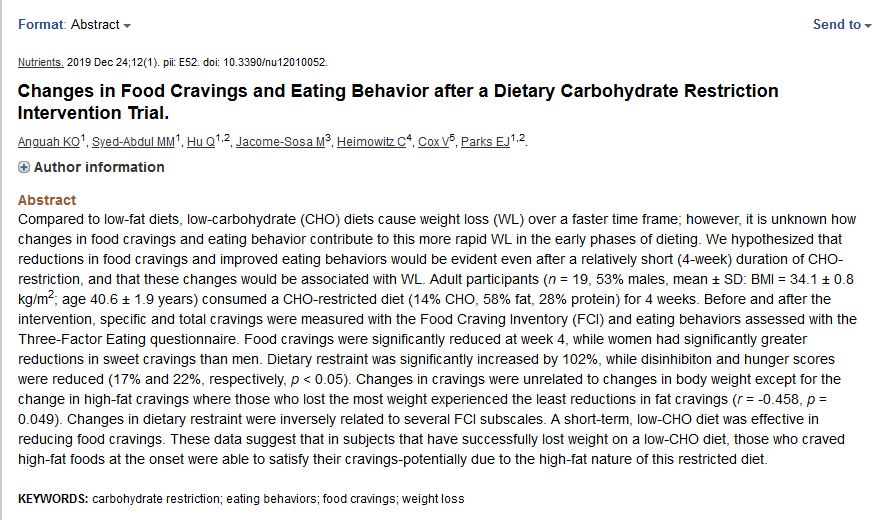This screenshot has height=520, width=880.
Task: Open author Hu Q's link
Action: tap(202, 142)
